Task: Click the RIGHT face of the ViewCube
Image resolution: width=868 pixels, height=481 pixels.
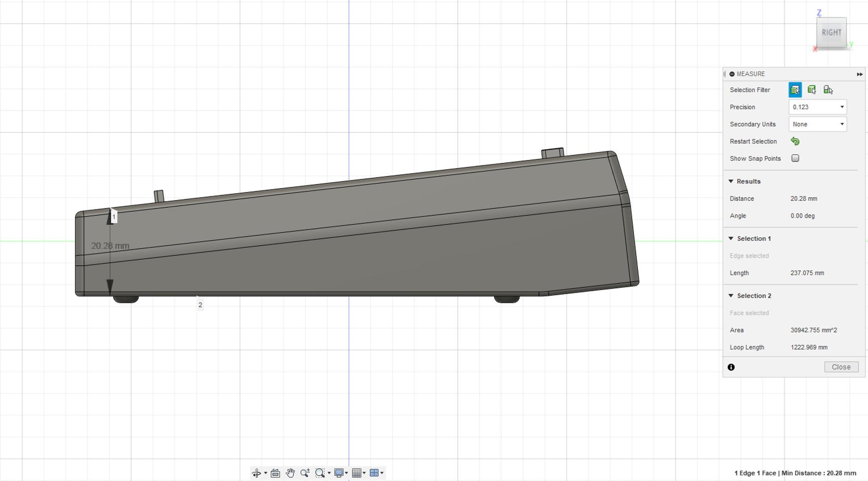Action: point(831,33)
